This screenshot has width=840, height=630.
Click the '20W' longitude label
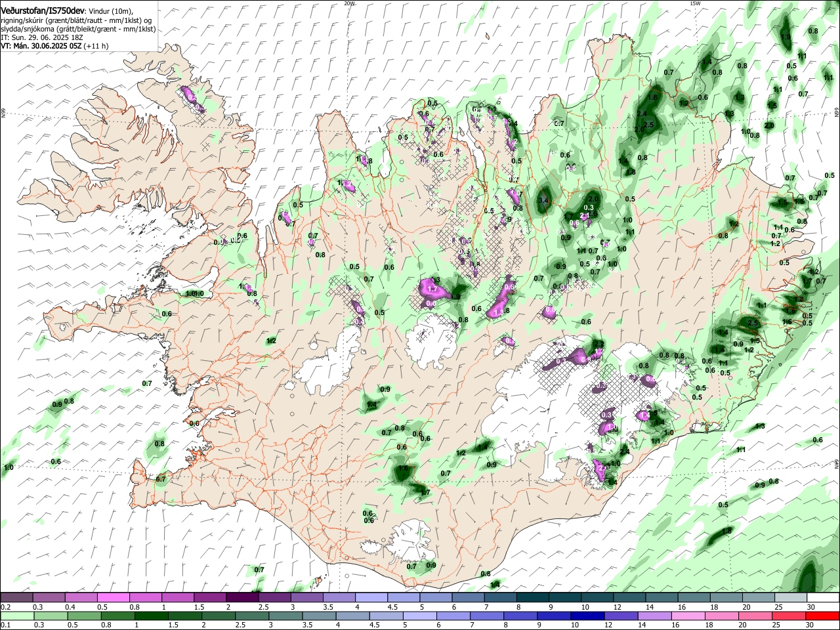click(x=349, y=3)
